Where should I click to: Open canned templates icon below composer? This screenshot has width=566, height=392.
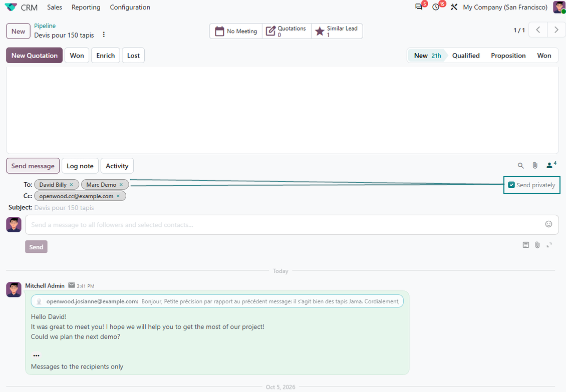[x=526, y=245]
